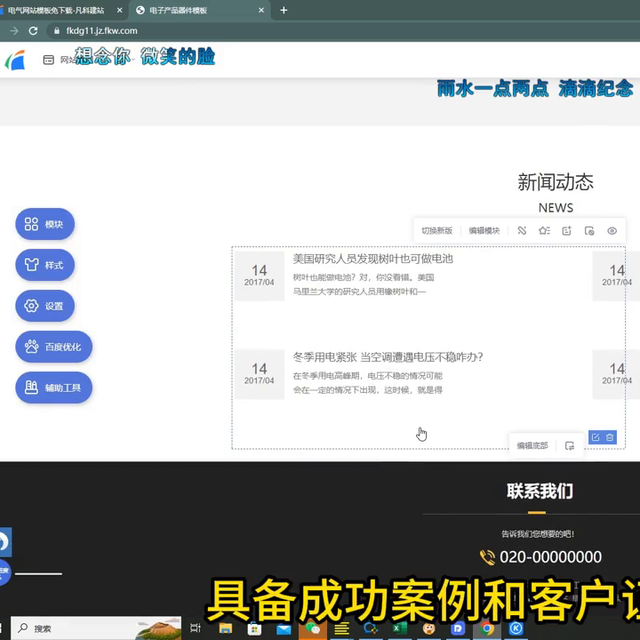
Task: Close the 电子产品器件模板 tab
Action: (261, 11)
